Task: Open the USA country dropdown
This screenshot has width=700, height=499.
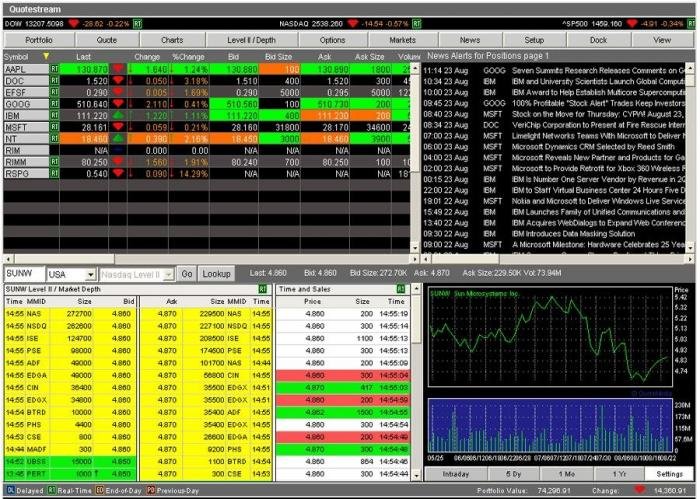Action: pyautogui.click(x=90, y=274)
